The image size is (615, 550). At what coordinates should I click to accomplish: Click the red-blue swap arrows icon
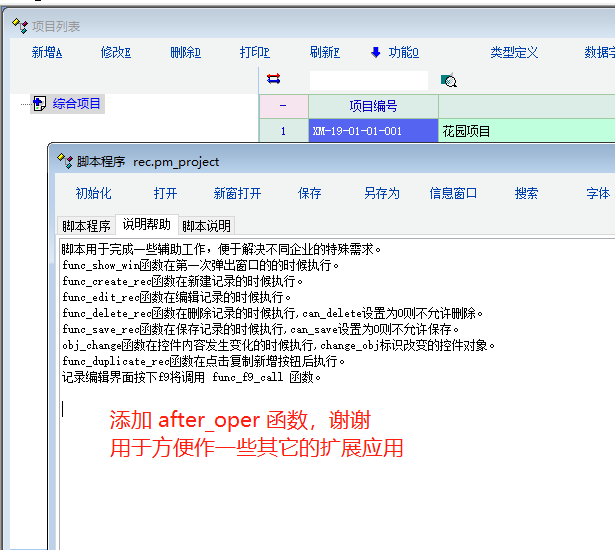(x=274, y=79)
